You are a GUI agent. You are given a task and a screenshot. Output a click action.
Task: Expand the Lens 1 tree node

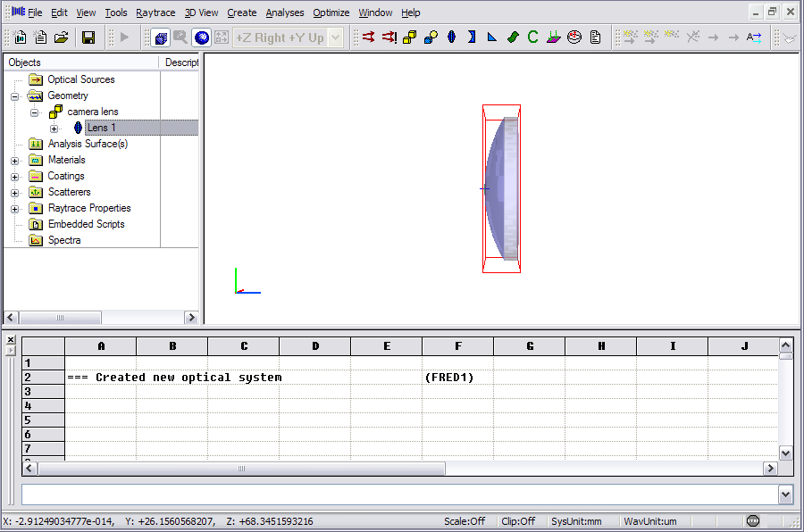(x=54, y=129)
